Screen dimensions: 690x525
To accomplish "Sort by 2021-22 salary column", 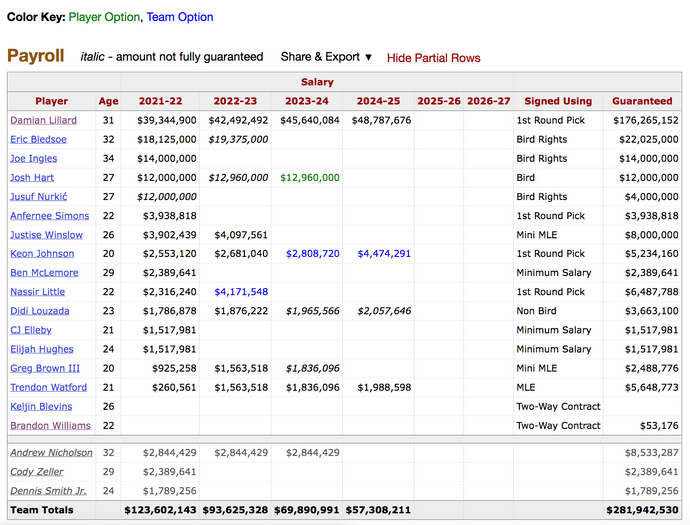I will [160, 101].
